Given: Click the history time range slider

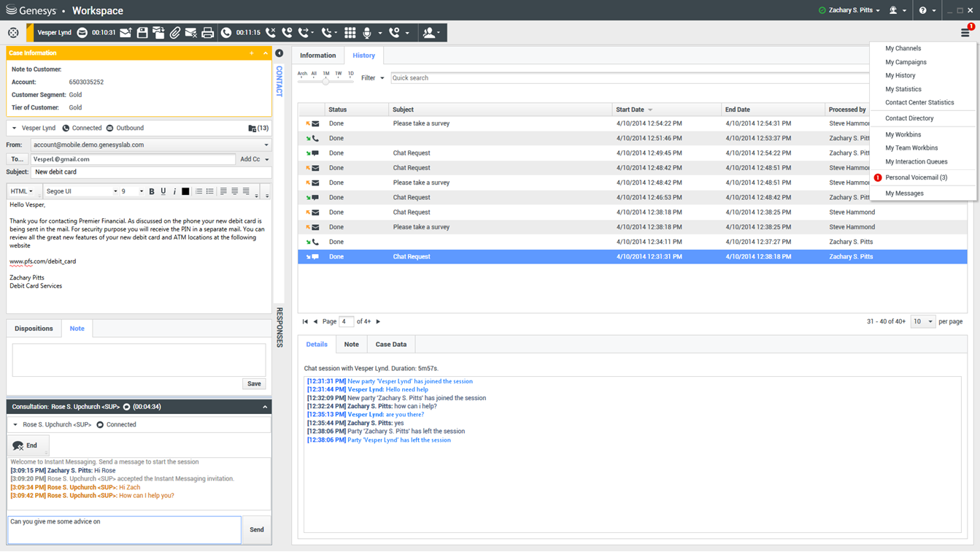Looking at the screenshot, I should pos(325,81).
